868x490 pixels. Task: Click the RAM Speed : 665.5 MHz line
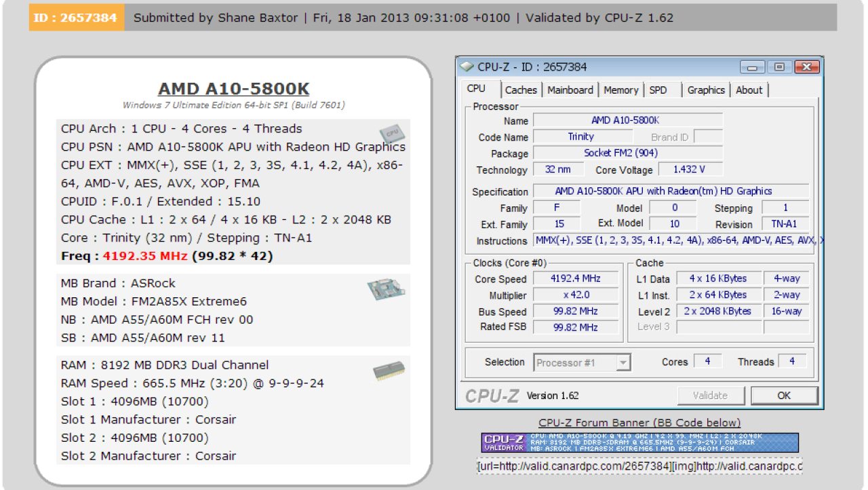click(193, 383)
